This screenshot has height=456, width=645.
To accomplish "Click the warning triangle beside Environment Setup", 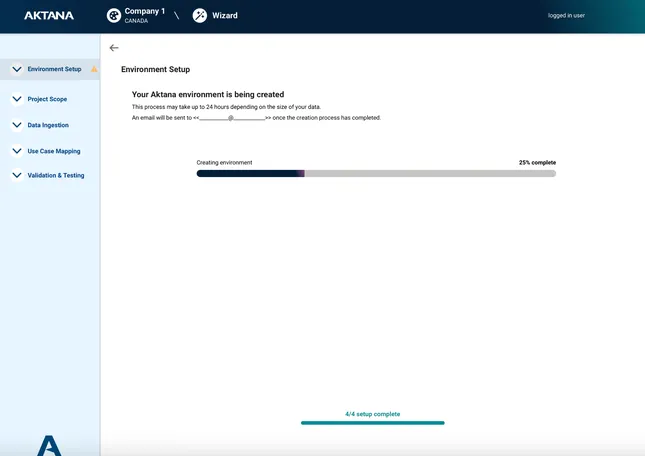I will tap(94, 69).
